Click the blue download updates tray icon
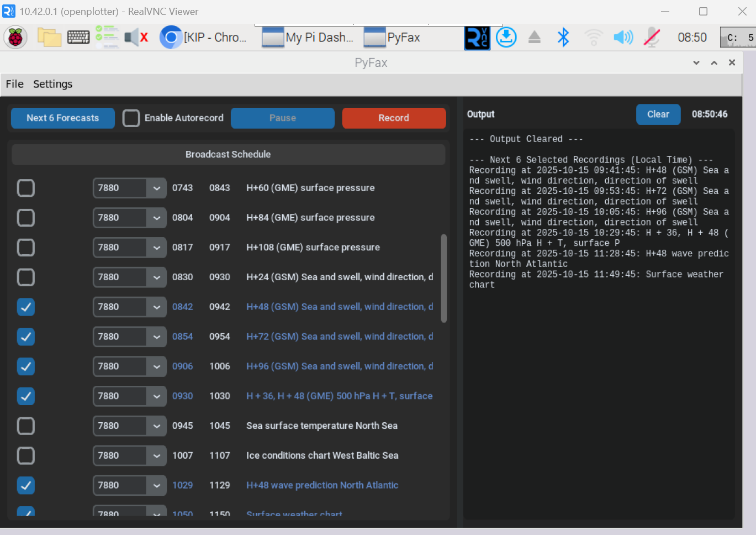 506,38
